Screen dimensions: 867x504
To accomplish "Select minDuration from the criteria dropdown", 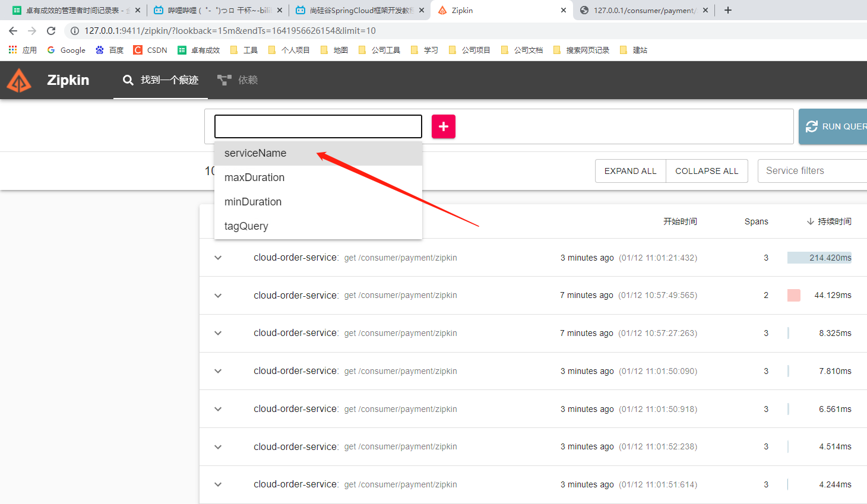I will [x=318, y=202].
